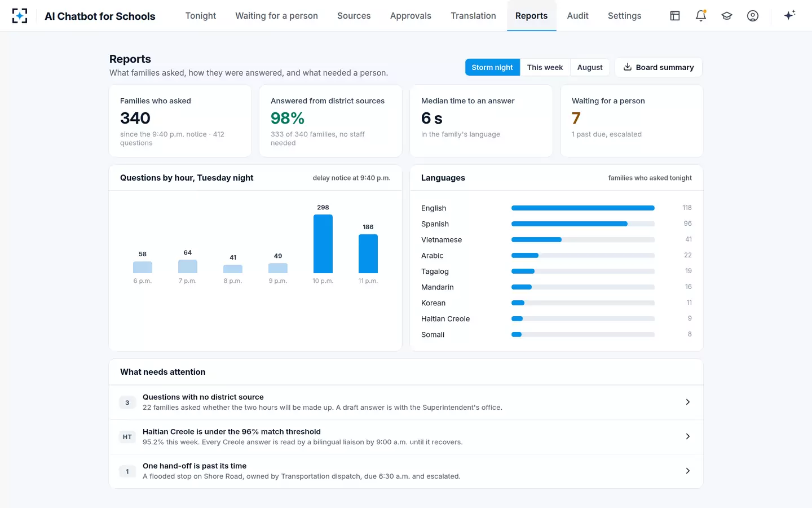Select the Reports tab

531,16
